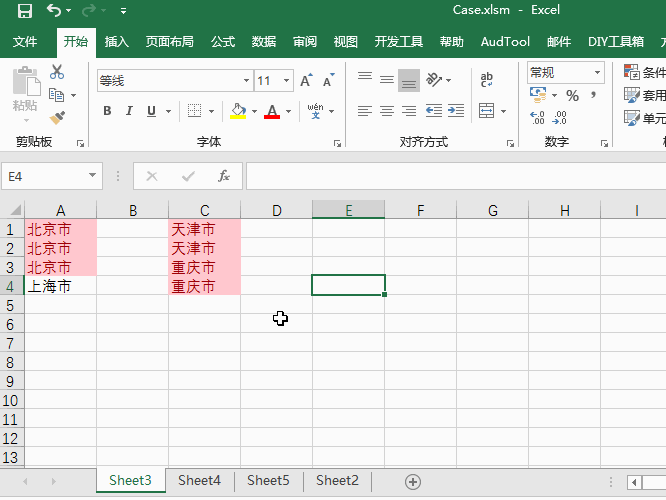Click the Merge and Center icon

click(486, 111)
